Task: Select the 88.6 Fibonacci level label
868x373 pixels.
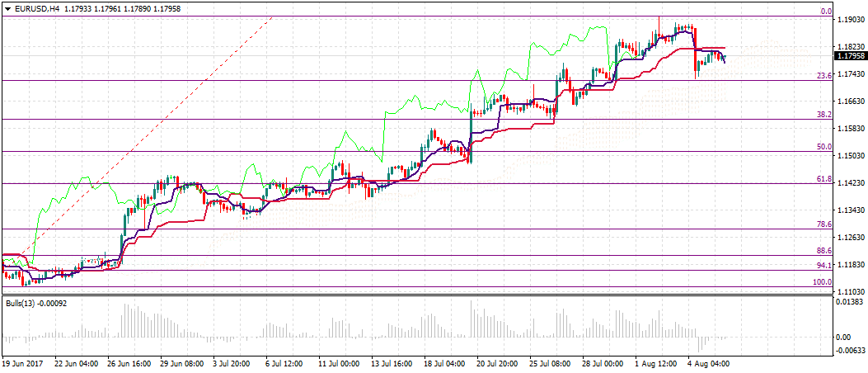Action: 823,251
